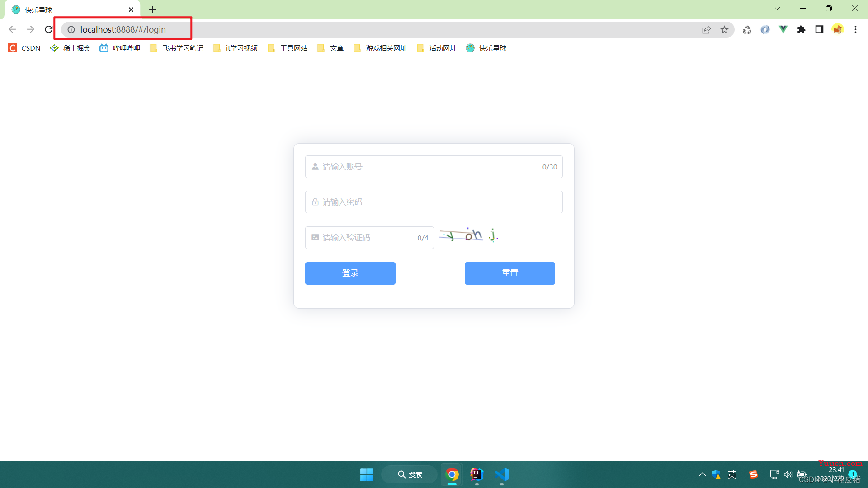This screenshot has width=868, height=488.
Task: Click the volume speaker tray icon
Action: pyautogui.click(x=788, y=474)
